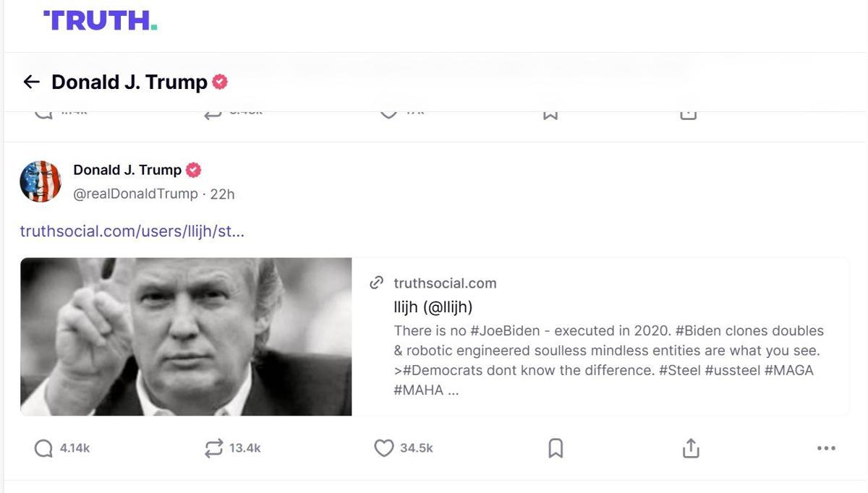This screenshot has width=868, height=493.
Task: Click the ReTruth icon with 13.4k
Action: point(213,448)
